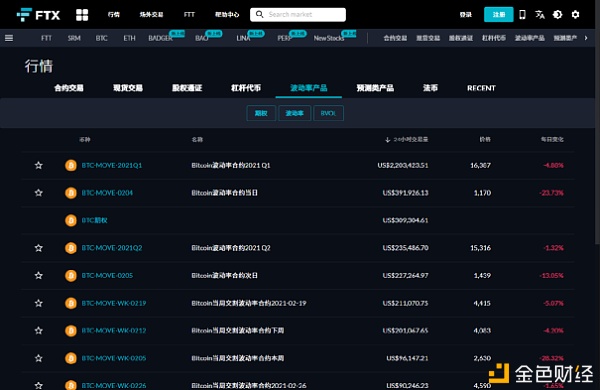Select LINA in the ticker bar
The width and height of the screenshot is (600, 390).
(x=243, y=38)
